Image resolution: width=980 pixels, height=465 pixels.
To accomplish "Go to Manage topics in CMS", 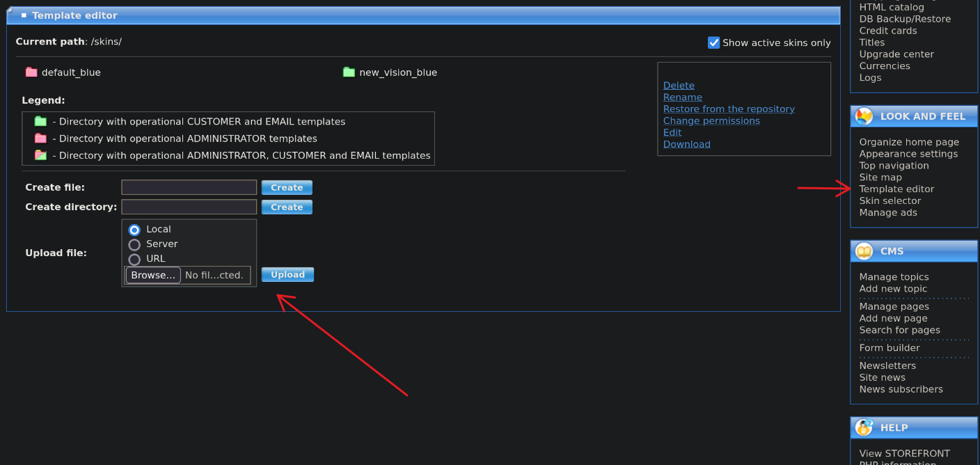I will point(894,277).
